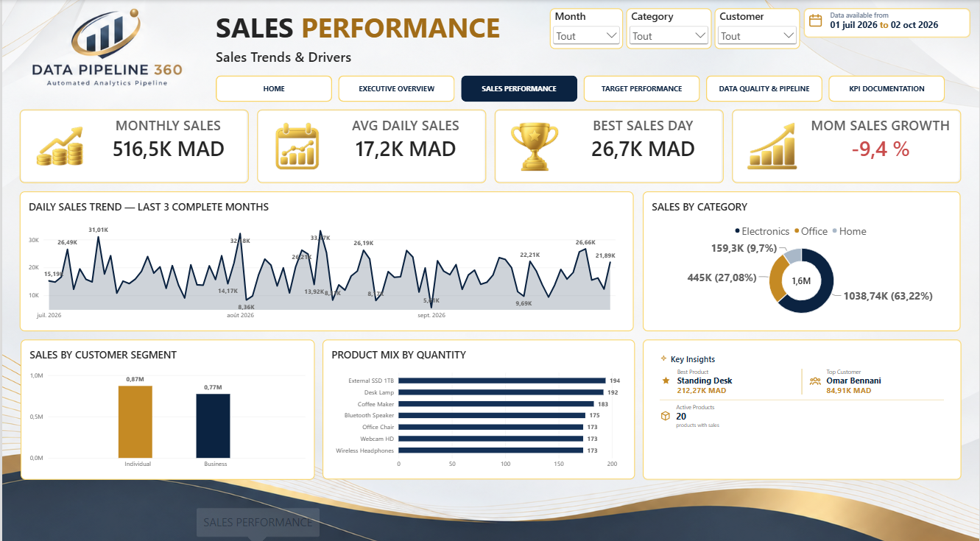
Task: Click the Electronics legend dot
Action: tap(737, 231)
